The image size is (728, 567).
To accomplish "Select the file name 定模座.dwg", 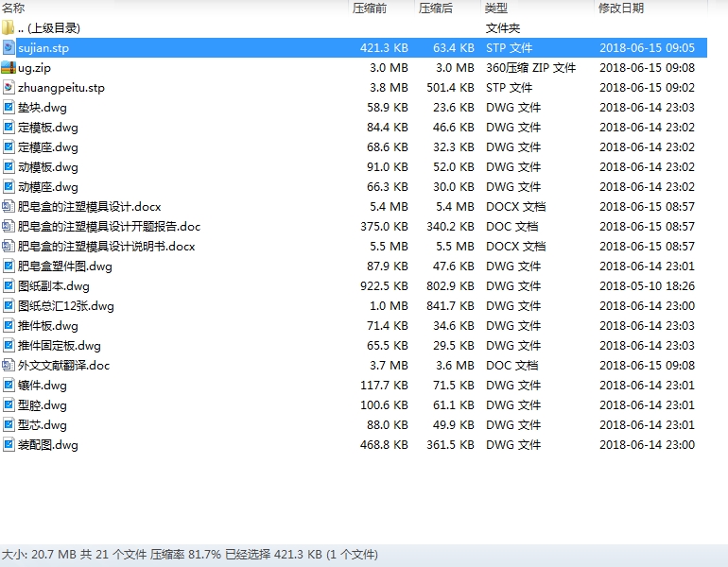I will coord(48,147).
